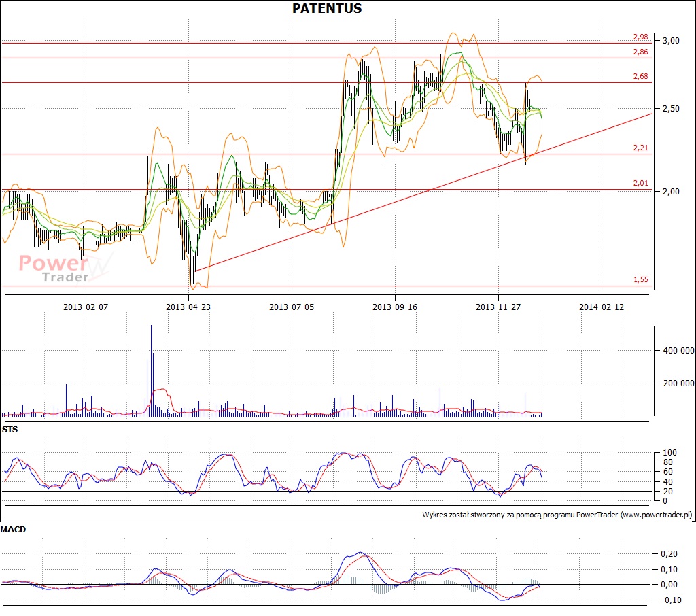
Task: Click the STS 100 scale value
Action: pos(669,453)
